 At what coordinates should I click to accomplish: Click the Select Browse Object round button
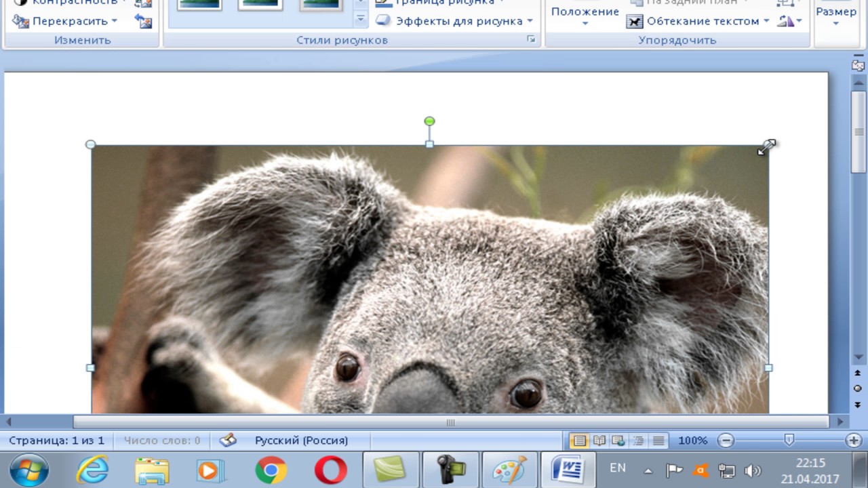[858, 388]
